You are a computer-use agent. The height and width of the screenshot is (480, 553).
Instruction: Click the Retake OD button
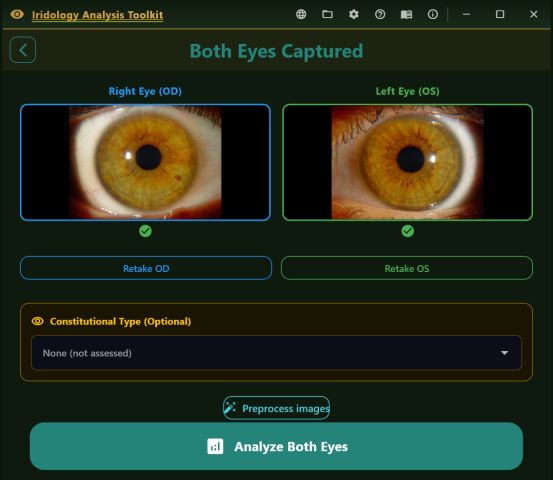[146, 268]
